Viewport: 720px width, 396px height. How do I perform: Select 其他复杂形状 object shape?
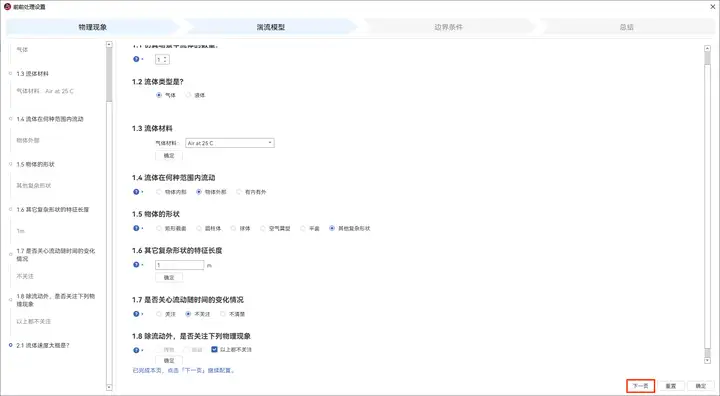point(332,228)
